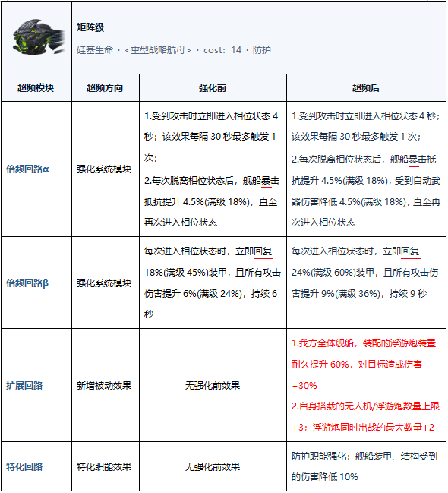Click the 超频后 description for 倍频回路α
448x493 pixels.
pyautogui.click(x=366, y=169)
